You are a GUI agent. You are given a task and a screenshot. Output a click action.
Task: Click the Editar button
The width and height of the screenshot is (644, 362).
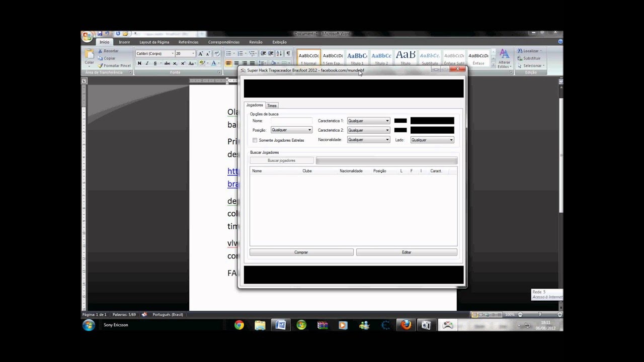[x=407, y=252]
